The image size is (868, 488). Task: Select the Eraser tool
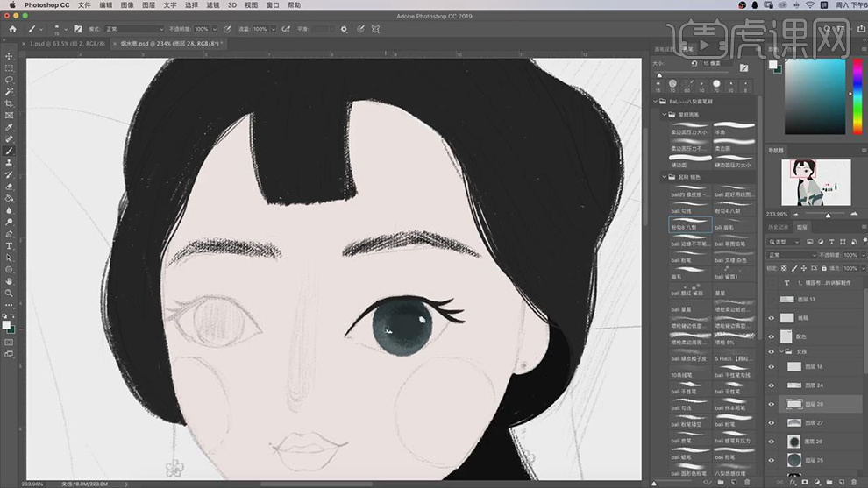click(x=9, y=187)
